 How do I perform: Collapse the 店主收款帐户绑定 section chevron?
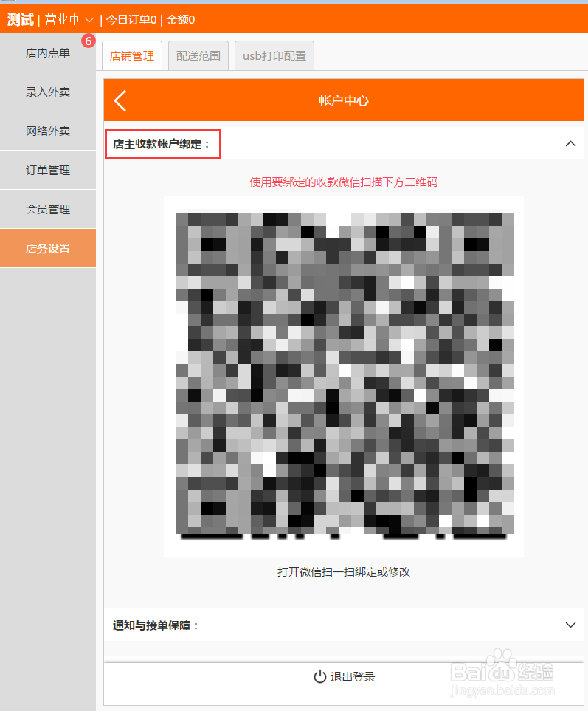[570, 144]
